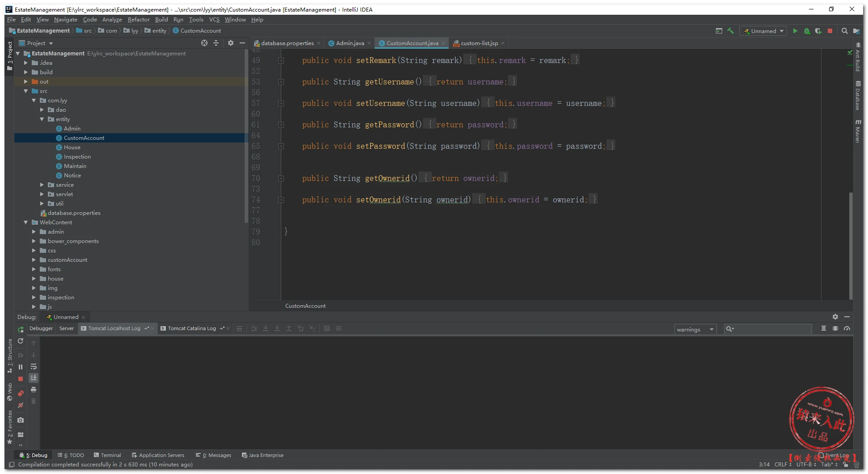This screenshot has width=868, height=474.
Task: Open the Unnamed run configuration dropdown
Action: coord(764,31)
